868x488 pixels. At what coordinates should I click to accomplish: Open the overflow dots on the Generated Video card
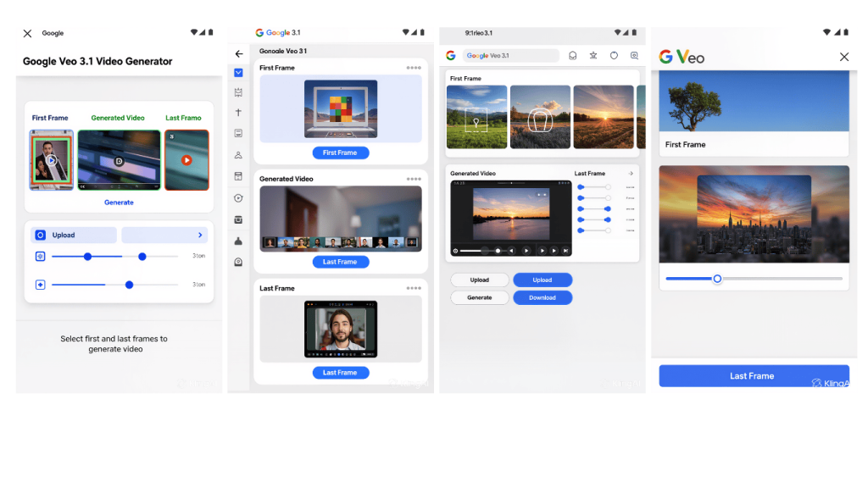pos(415,179)
